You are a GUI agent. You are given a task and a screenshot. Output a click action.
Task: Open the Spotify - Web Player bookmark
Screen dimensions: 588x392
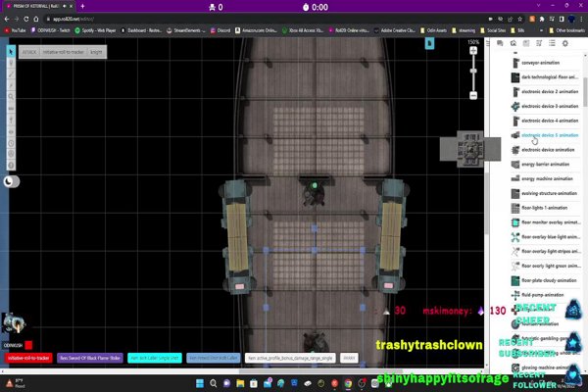click(x=95, y=30)
